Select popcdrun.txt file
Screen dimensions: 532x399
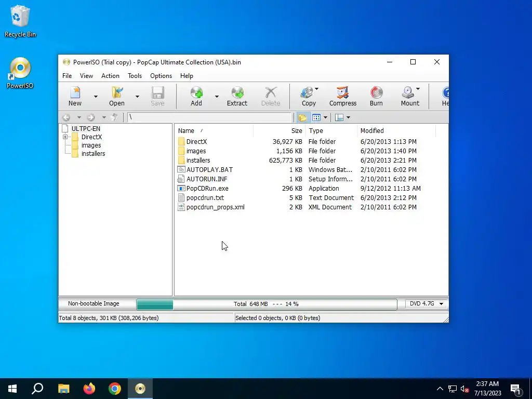(x=205, y=198)
